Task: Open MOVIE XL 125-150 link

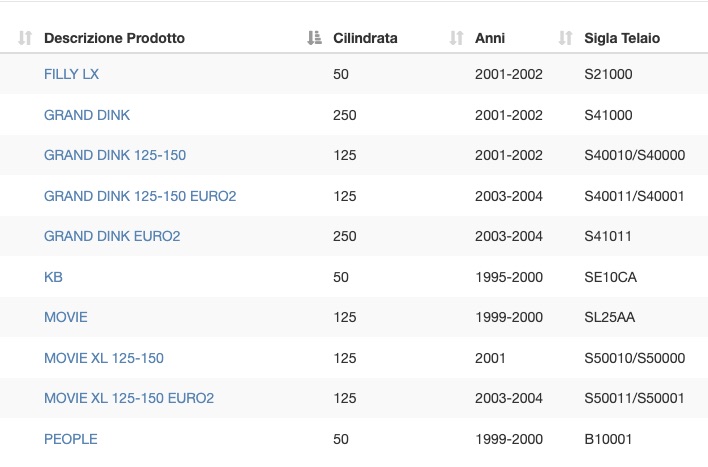Action: (104, 358)
